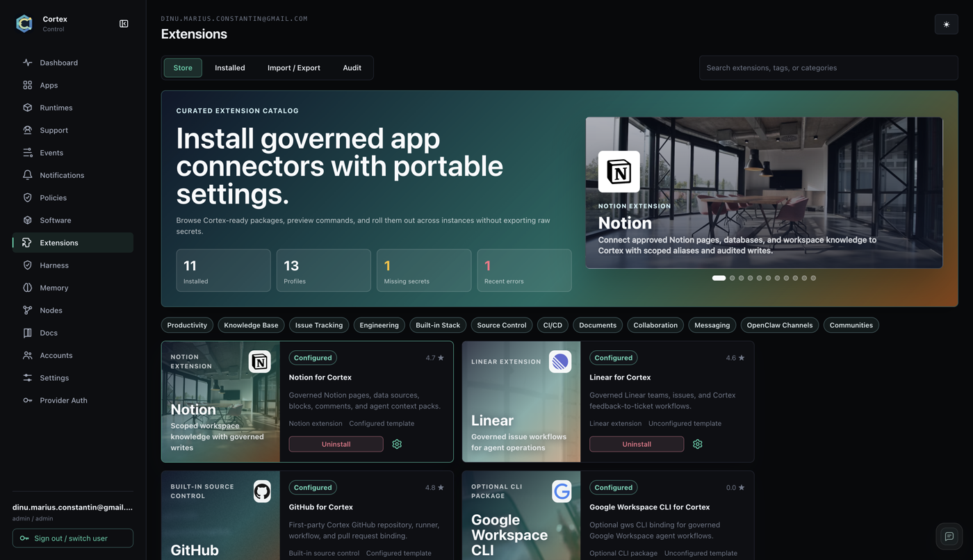The width and height of the screenshot is (973, 560).
Task: Uninstall Notion for Cortex
Action: 336,444
